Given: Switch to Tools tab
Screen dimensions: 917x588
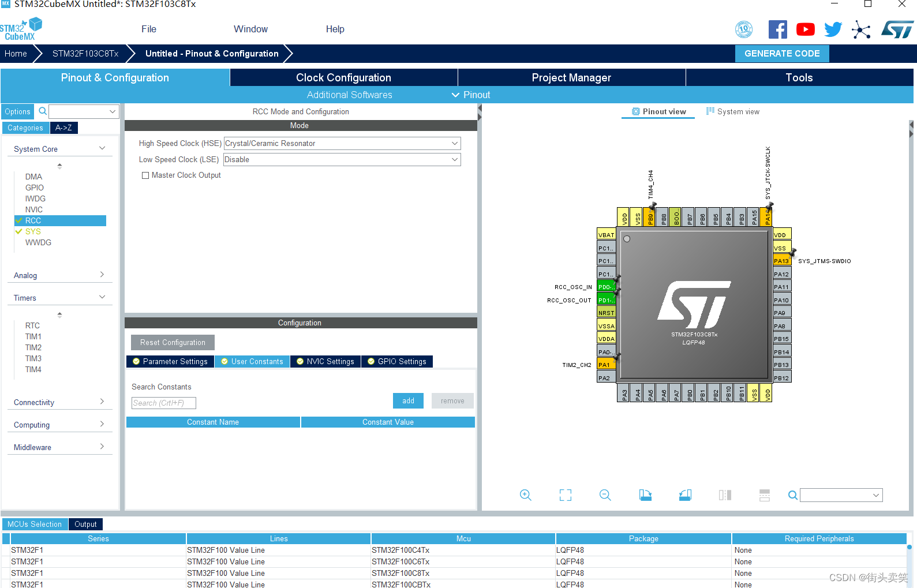Looking at the screenshot, I should [799, 77].
